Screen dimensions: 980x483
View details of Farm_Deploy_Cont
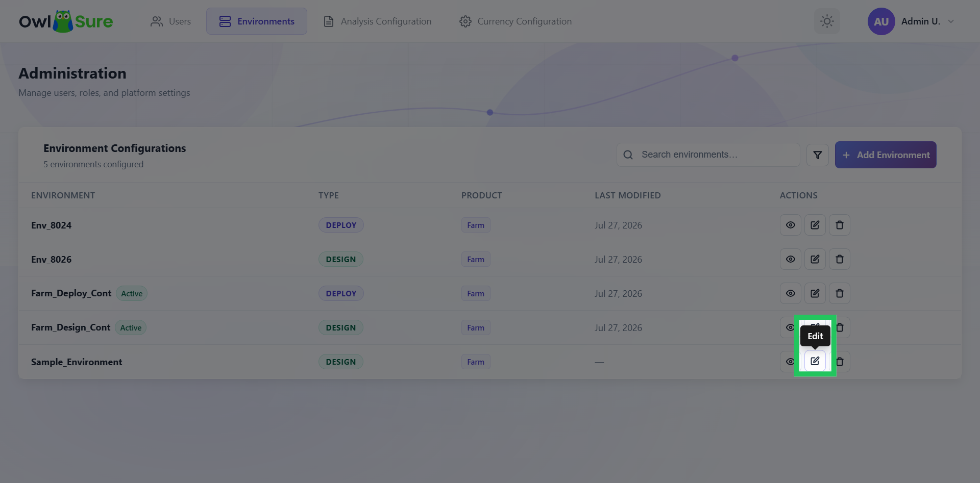pos(790,293)
